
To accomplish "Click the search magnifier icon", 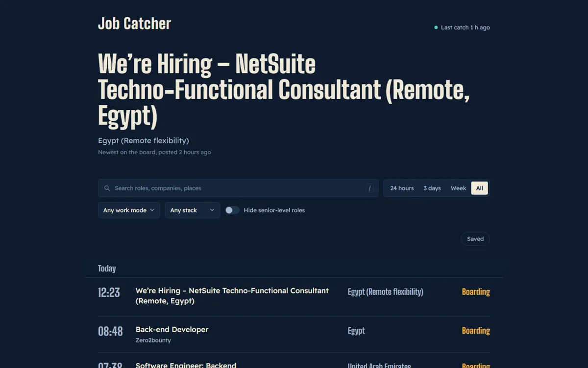I will (x=107, y=188).
